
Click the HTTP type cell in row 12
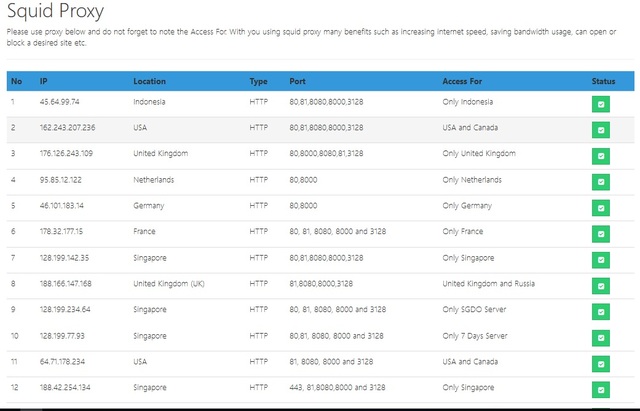point(258,387)
